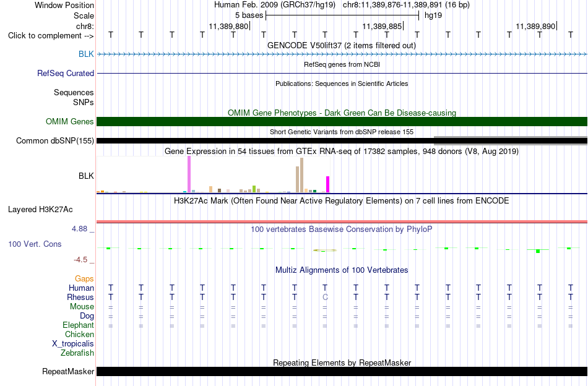588x386 pixels.
Task: Click 'Click to complement -->' to complement bases
Action: [51, 36]
